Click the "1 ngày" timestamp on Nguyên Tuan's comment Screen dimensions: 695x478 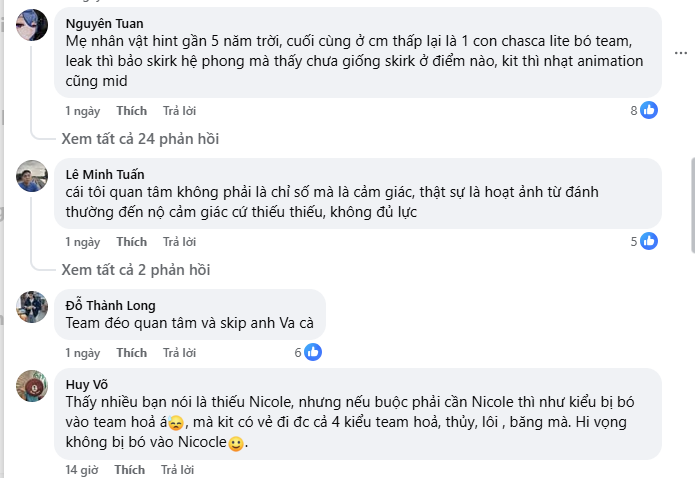point(83,111)
